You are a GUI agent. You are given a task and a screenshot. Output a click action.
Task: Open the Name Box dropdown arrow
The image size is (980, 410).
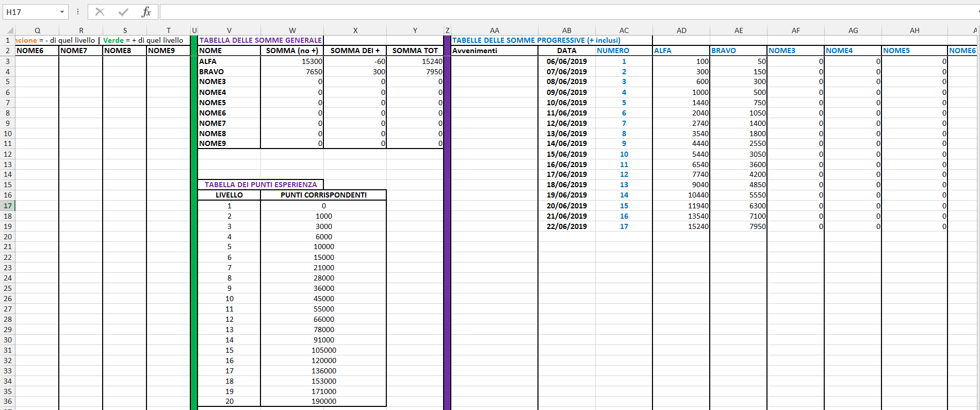(62, 12)
